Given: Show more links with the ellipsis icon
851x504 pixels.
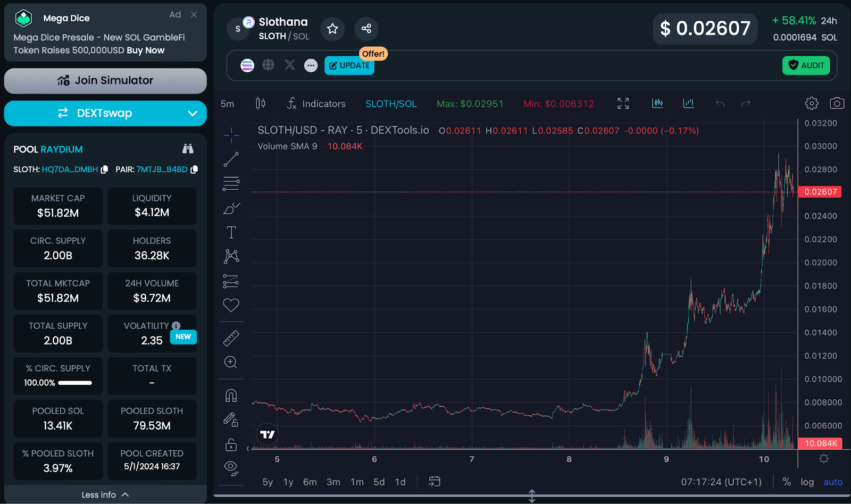Looking at the screenshot, I should [311, 65].
